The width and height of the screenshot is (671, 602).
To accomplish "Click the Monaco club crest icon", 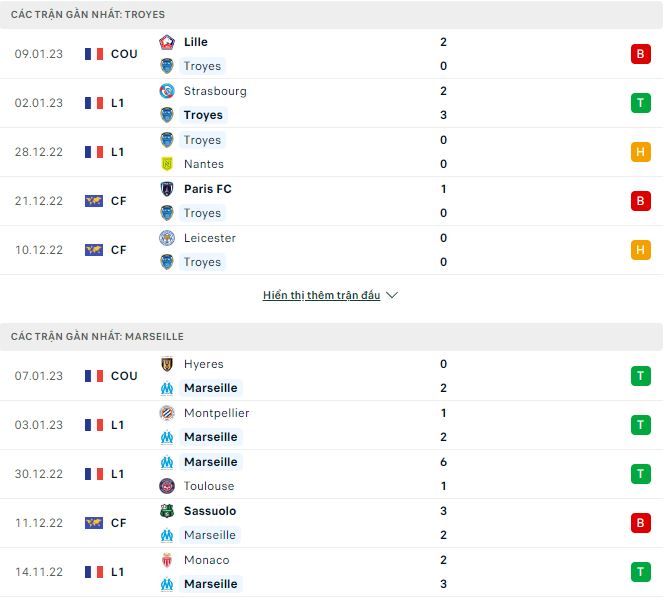I will pyautogui.click(x=167, y=560).
